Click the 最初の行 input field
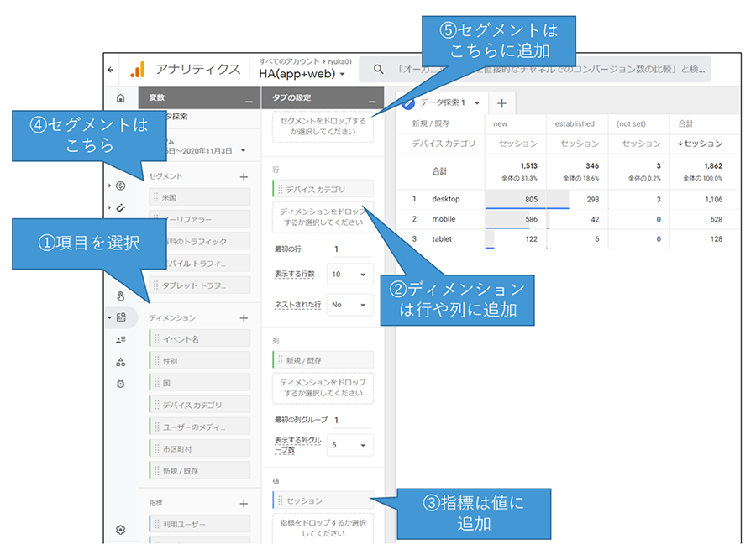Screen dimensions: 756x560 [x=352, y=249]
